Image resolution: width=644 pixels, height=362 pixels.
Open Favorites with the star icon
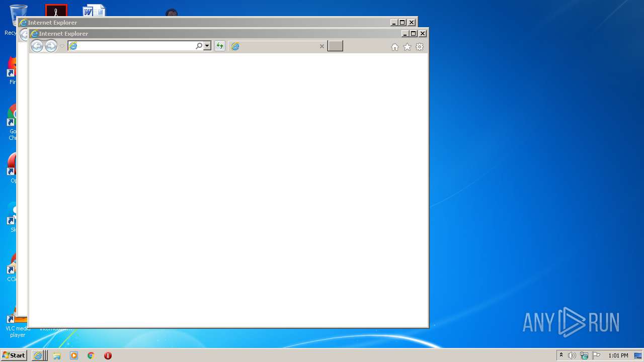pyautogui.click(x=407, y=47)
